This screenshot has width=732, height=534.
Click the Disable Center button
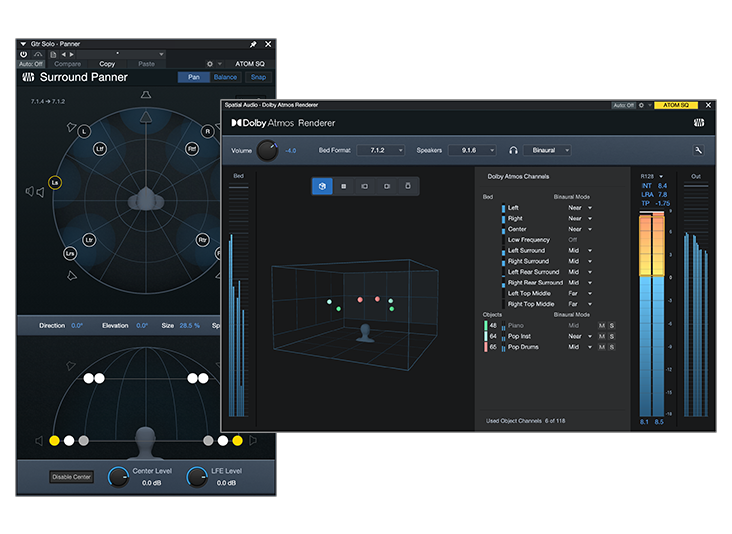click(x=72, y=476)
